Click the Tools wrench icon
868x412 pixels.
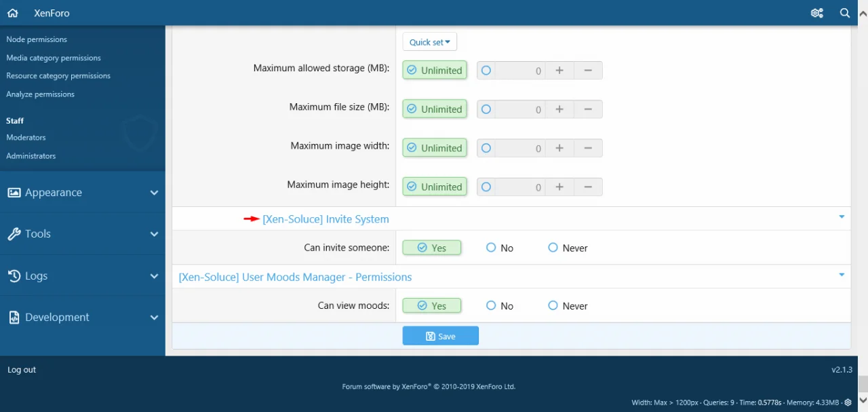coord(14,234)
